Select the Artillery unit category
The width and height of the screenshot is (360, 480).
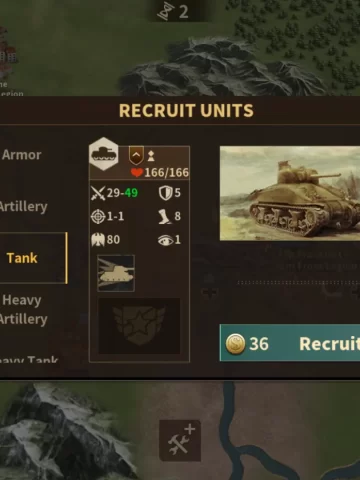click(23, 207)
